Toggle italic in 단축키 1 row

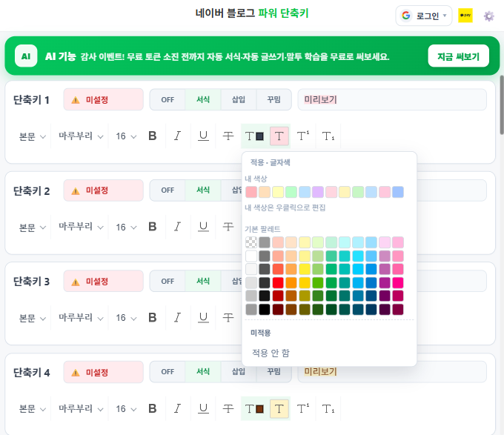pyautogui.click(x=178, y=136)
